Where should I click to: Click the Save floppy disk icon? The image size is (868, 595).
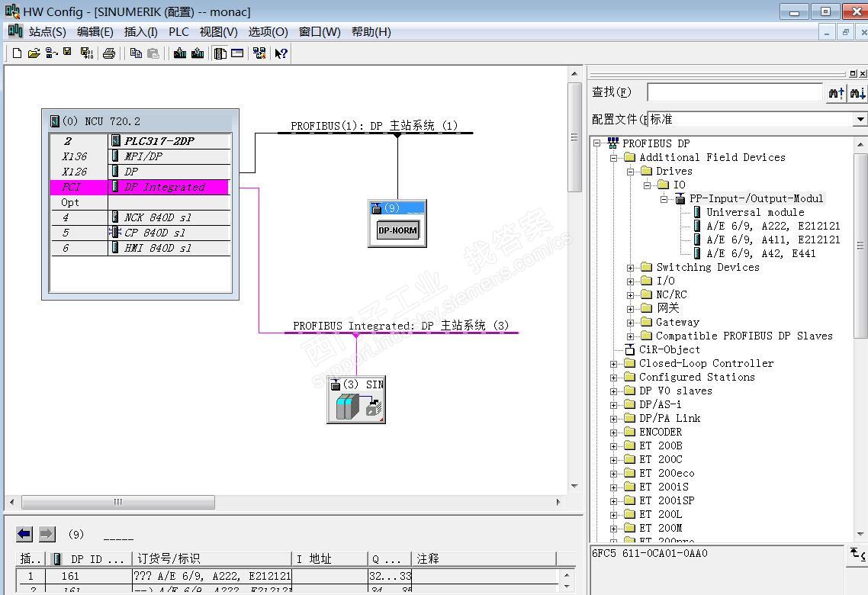tap(68, 52)
